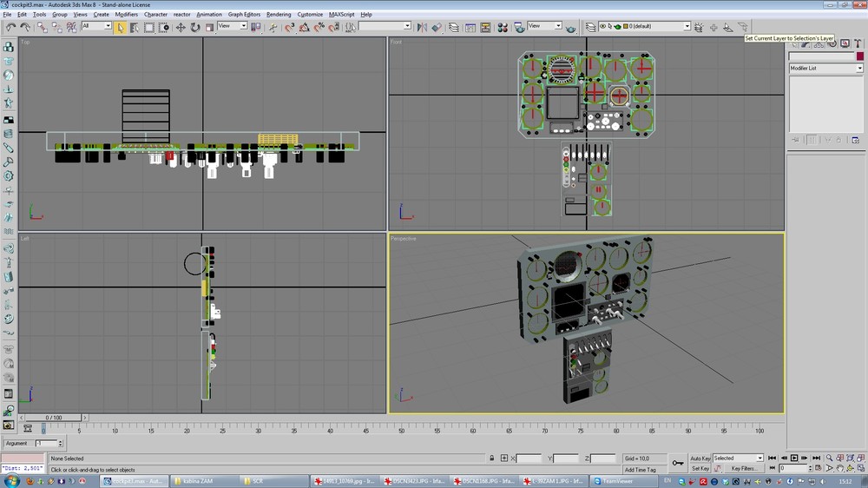The width and height of the screenshot is (868, 488).
Task: Click the Key Filters button
Action: click(743, 469)
